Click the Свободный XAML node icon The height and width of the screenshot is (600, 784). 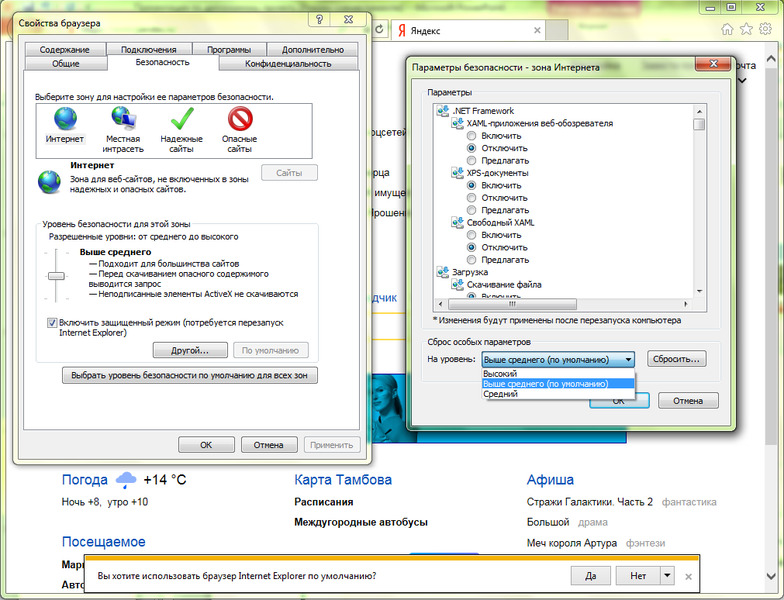[458, 222]
